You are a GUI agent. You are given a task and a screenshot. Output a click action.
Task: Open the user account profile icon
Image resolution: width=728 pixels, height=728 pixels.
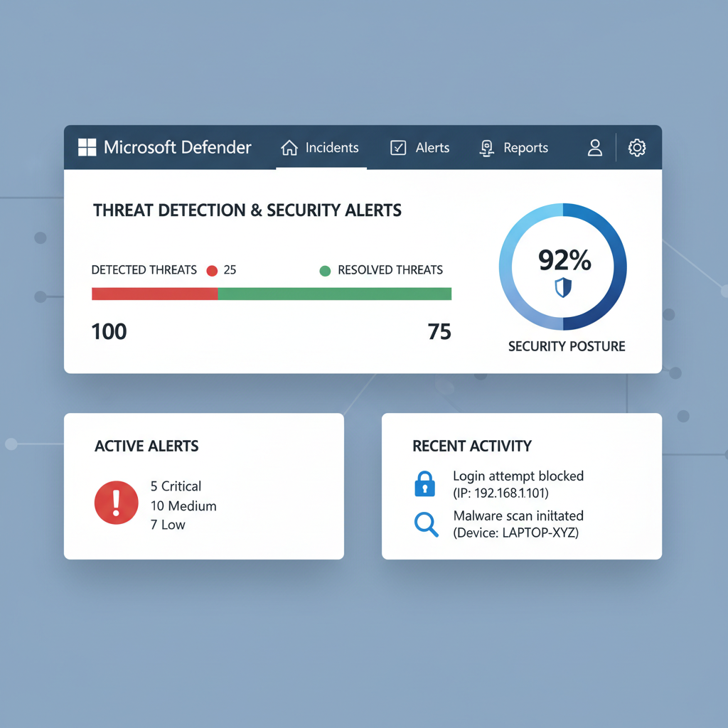coord(595,148)
